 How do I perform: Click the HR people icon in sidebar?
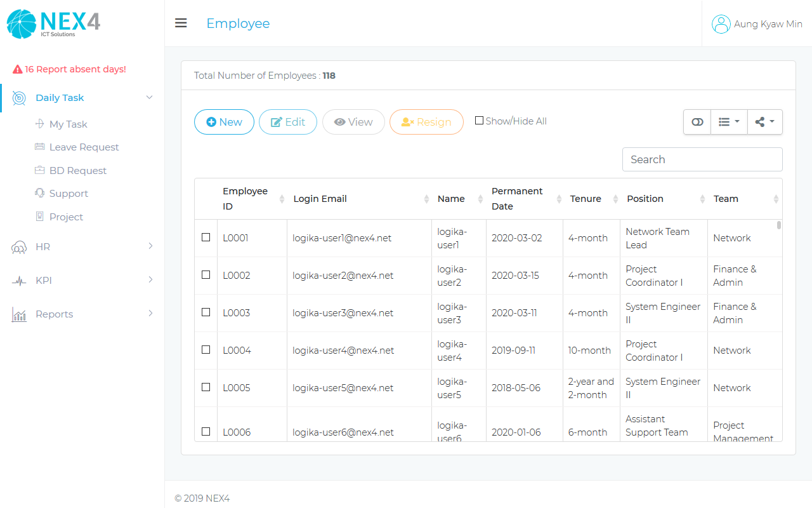click(x=19, y=247)
